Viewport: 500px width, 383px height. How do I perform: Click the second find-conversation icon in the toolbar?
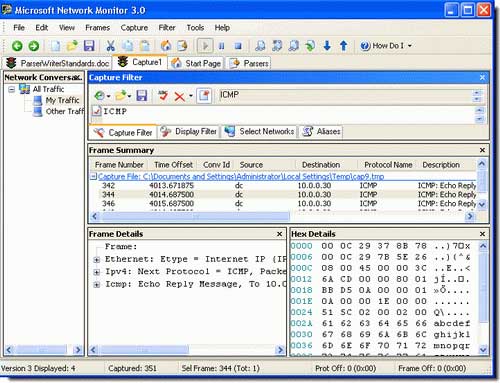click(x=277, y=46)
